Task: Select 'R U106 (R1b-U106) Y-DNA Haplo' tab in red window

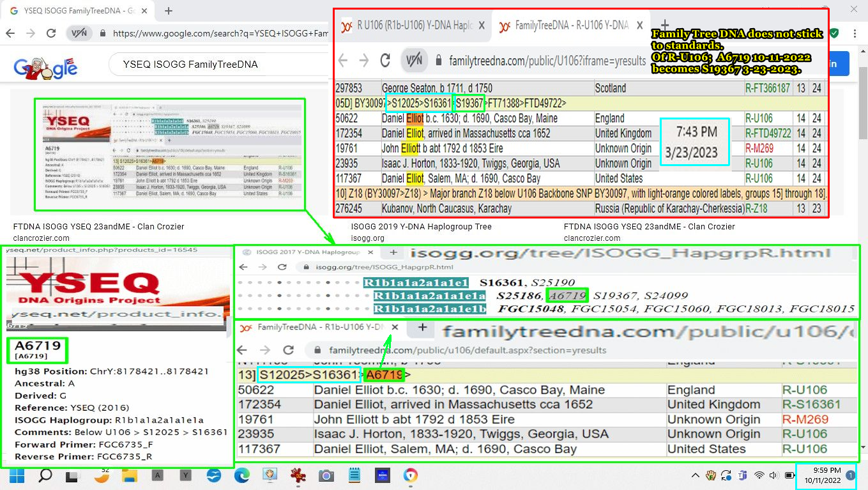Action: pyautogui.click(x=415, y=26)
